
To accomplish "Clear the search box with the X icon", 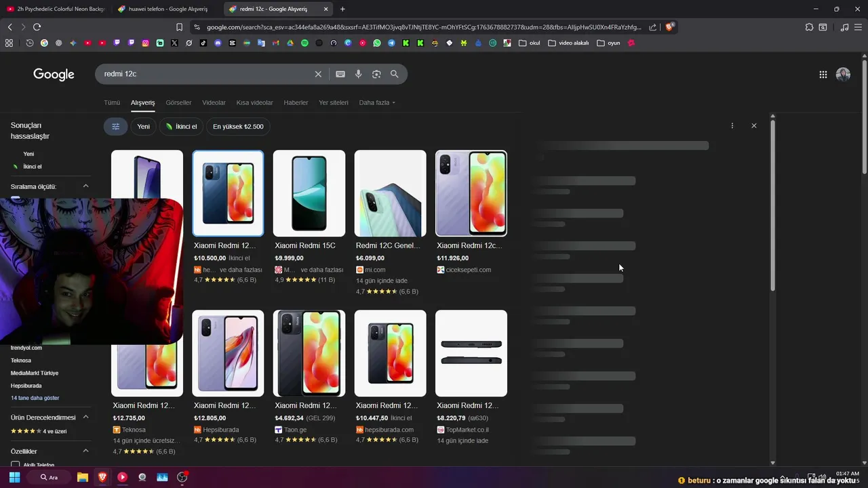I will coord(318,74).
